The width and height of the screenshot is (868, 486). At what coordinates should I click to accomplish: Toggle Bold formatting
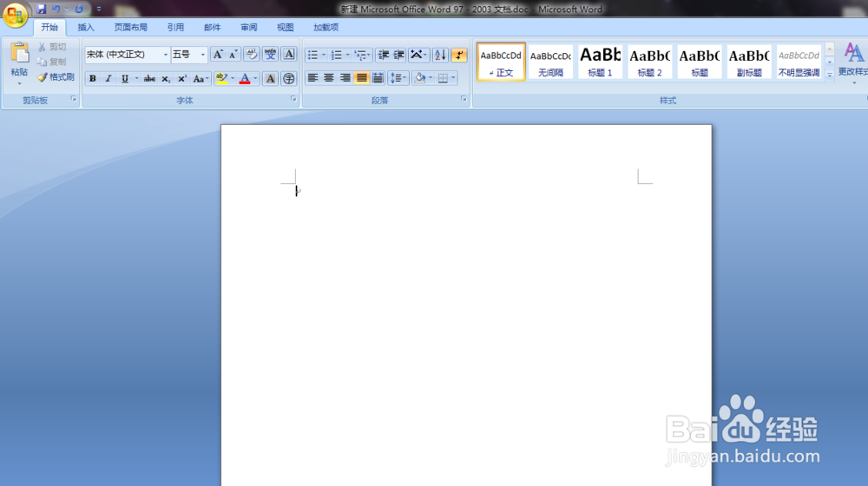click(93, 79)
